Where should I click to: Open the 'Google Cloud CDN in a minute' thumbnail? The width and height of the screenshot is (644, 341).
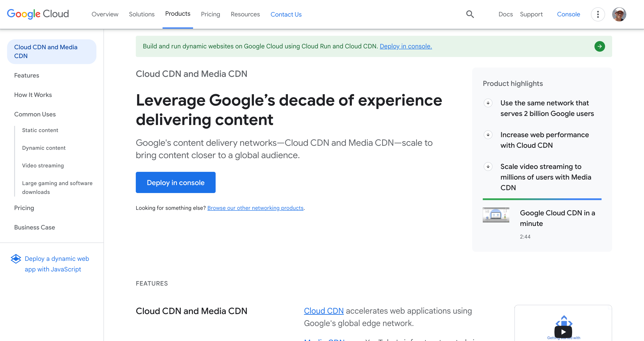[x=496, y=215]
